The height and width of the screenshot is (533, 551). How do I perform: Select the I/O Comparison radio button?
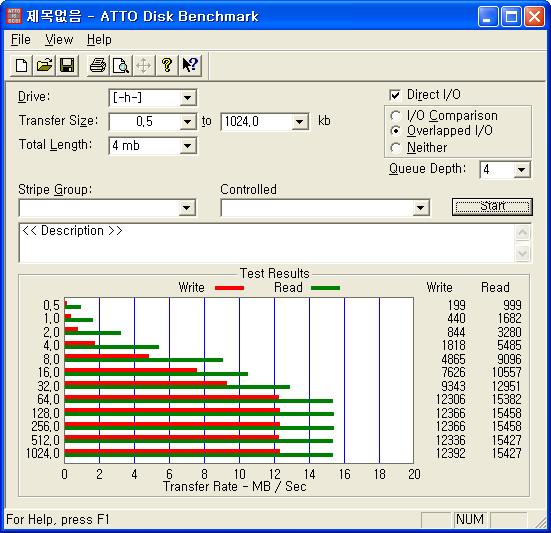[395, 116]
